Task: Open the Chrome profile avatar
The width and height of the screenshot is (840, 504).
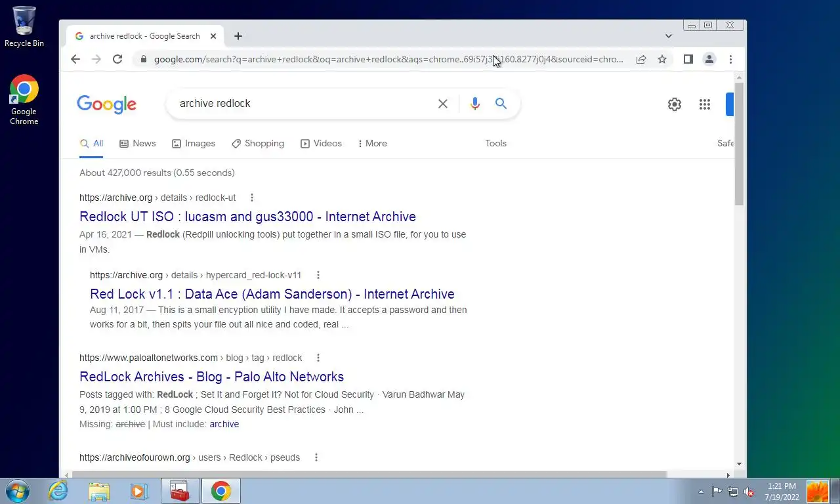Action: coord(709,59)
